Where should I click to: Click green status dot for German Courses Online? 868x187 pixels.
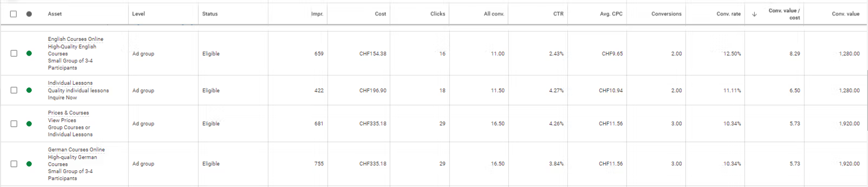29,164
